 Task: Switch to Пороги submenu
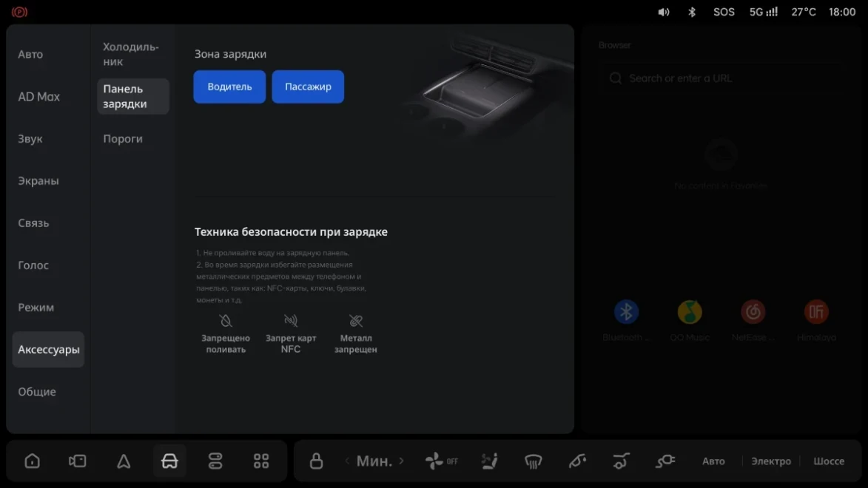click(x=123, y=139)
